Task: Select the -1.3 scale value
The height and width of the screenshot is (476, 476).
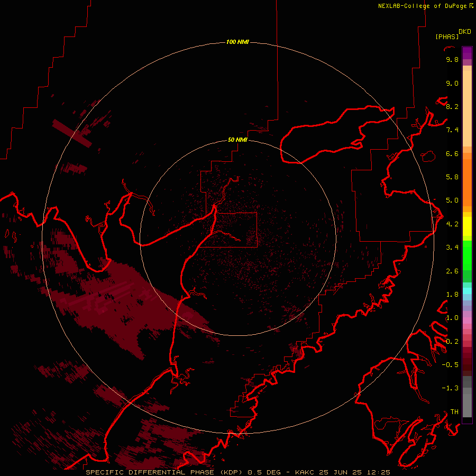Action: coord(450,388)
